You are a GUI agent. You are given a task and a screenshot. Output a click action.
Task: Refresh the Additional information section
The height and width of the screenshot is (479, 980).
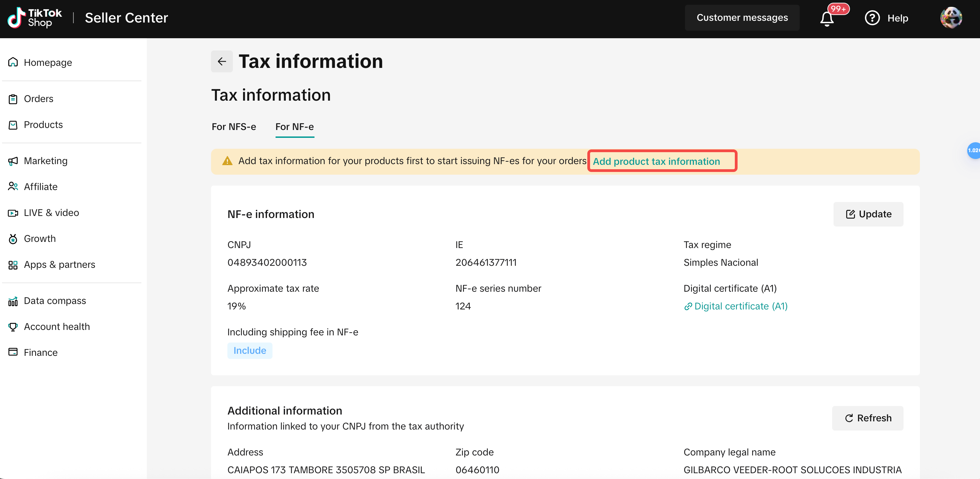[x=867, y=418]
